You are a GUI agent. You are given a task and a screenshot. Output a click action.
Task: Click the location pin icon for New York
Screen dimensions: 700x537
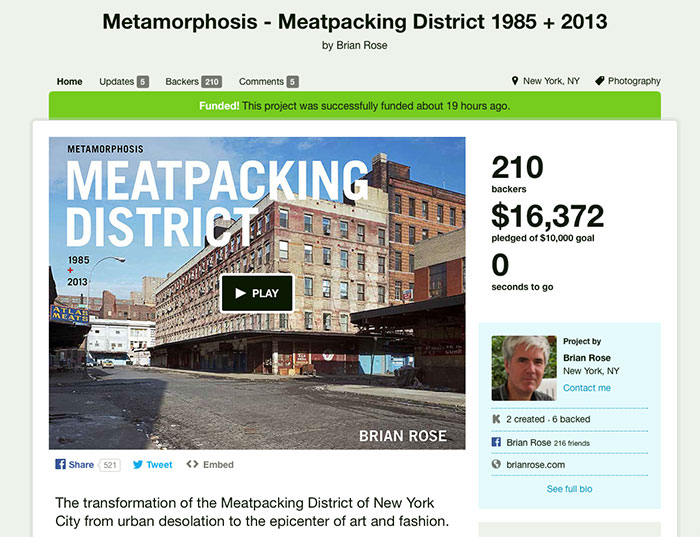515,81
